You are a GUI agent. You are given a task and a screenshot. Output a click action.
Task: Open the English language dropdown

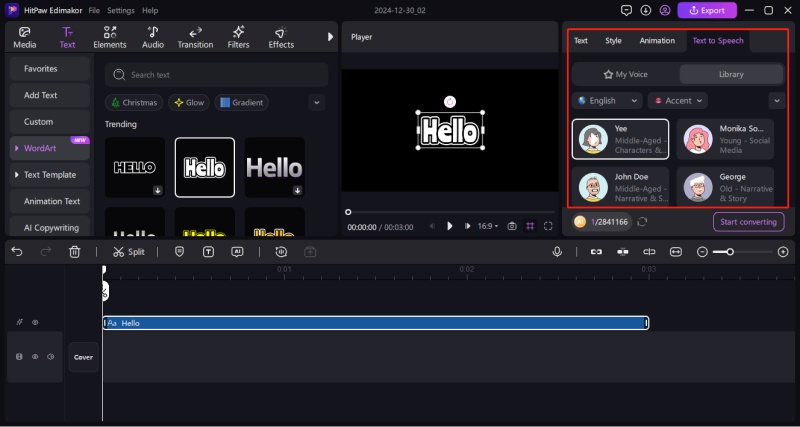607,101
